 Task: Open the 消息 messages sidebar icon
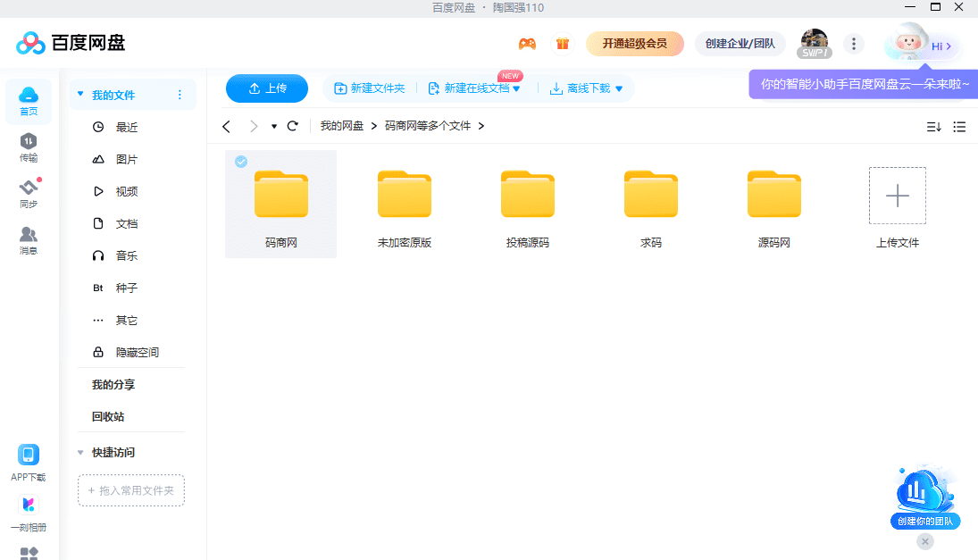pos(29,240)
